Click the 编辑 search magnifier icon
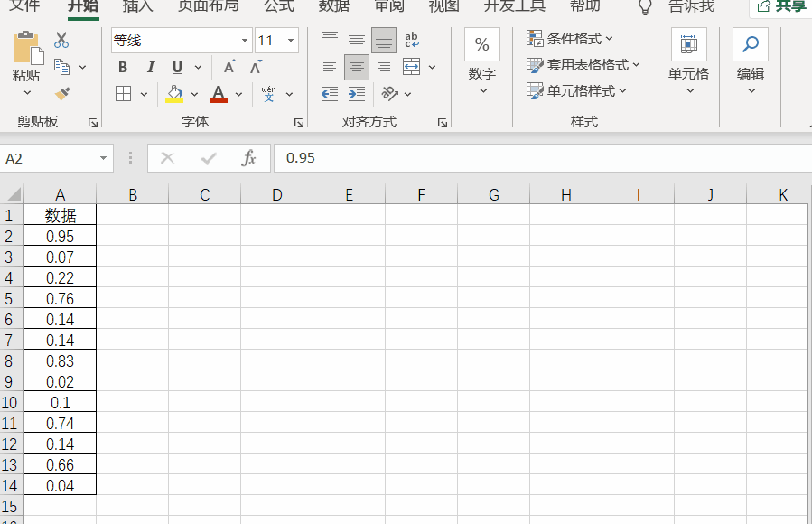Screen dimensions: 812x524 pyautogui.click(x=751, y=44)
